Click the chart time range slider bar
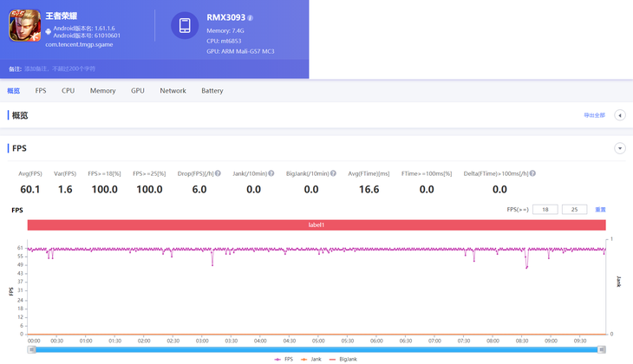This screenshot has height=364, width=633. [x=316, y=348]
